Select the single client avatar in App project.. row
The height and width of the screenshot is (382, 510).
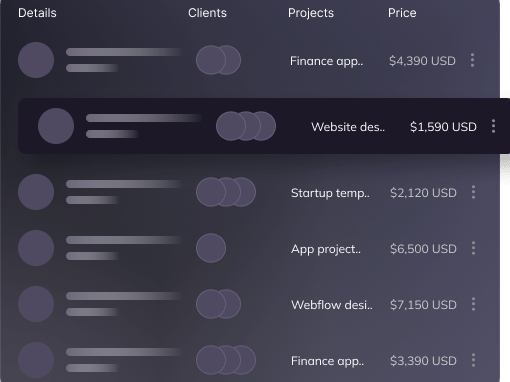(x=211, y=248)
